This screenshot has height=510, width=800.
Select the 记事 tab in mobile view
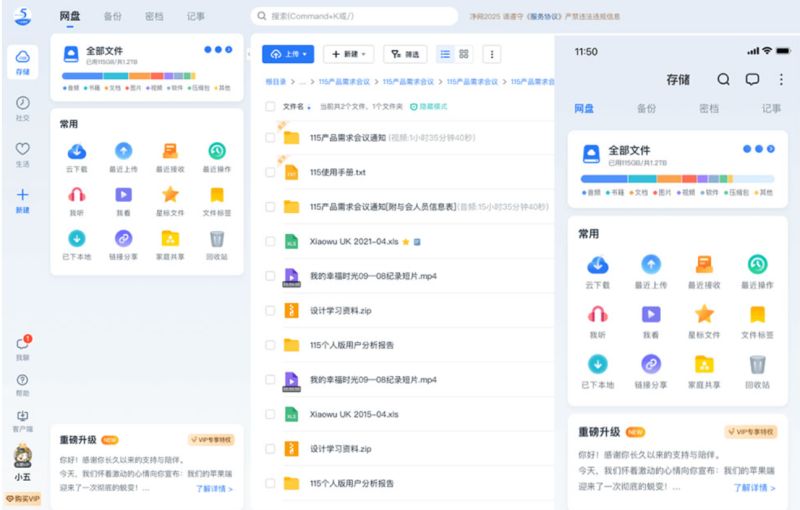click(771, 108)
